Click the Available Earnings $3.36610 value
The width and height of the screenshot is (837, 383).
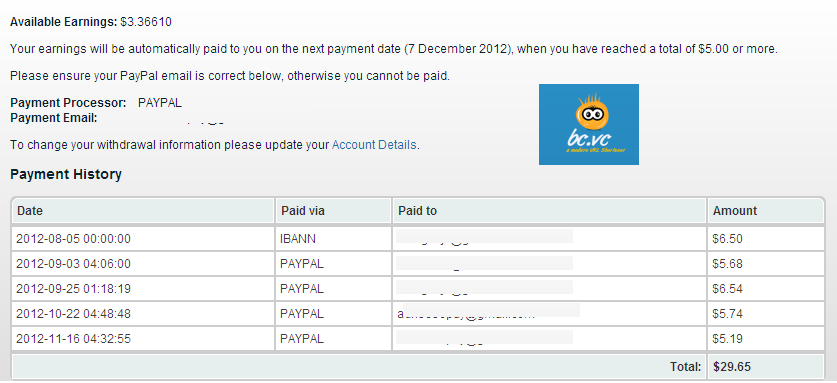tap(146, 22)
